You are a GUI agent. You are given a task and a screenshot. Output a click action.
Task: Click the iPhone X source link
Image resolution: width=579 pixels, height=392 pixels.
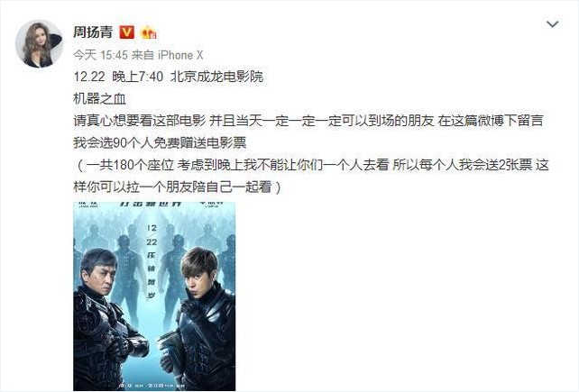pyautogui.click(x=180, y=55)
